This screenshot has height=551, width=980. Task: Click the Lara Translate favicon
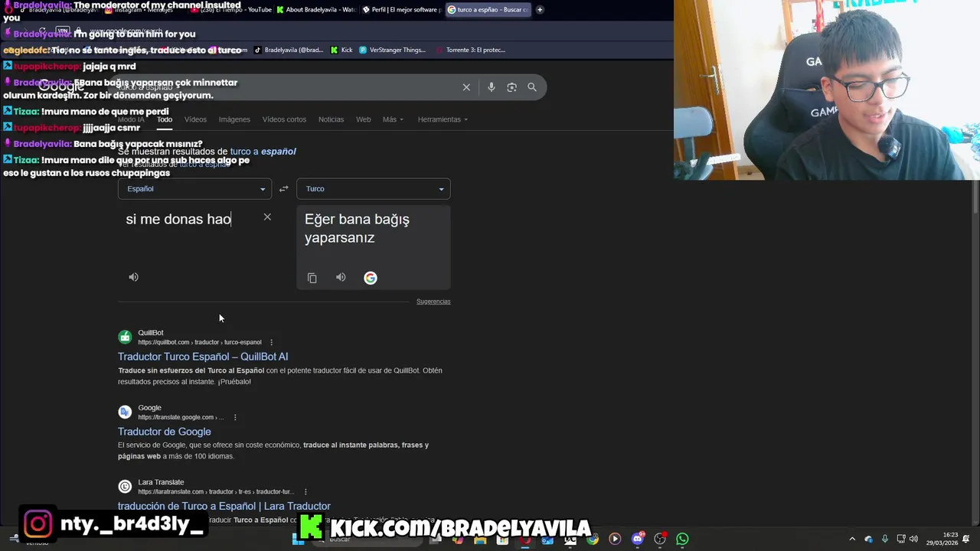click(x=125, y=487)
